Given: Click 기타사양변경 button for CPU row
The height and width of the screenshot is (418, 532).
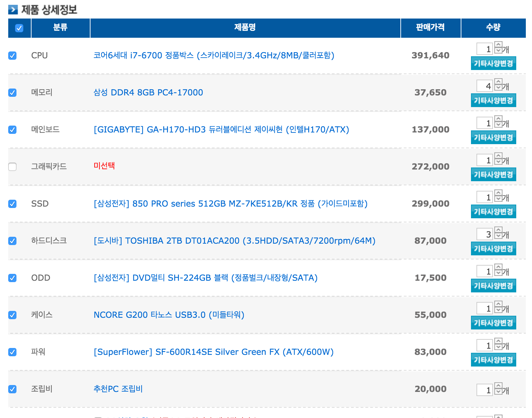Looking at the screenshot, I should (x=493, y=63).
